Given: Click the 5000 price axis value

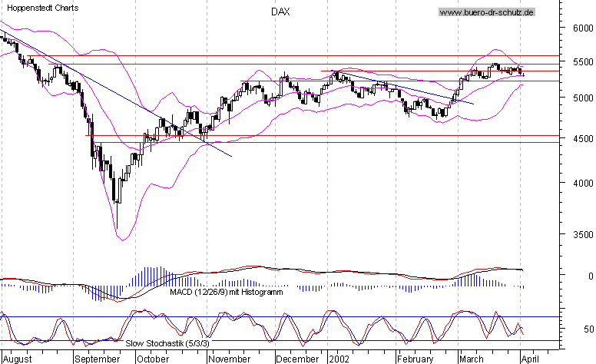Looking at the screenshot, I should click(583, 98).
